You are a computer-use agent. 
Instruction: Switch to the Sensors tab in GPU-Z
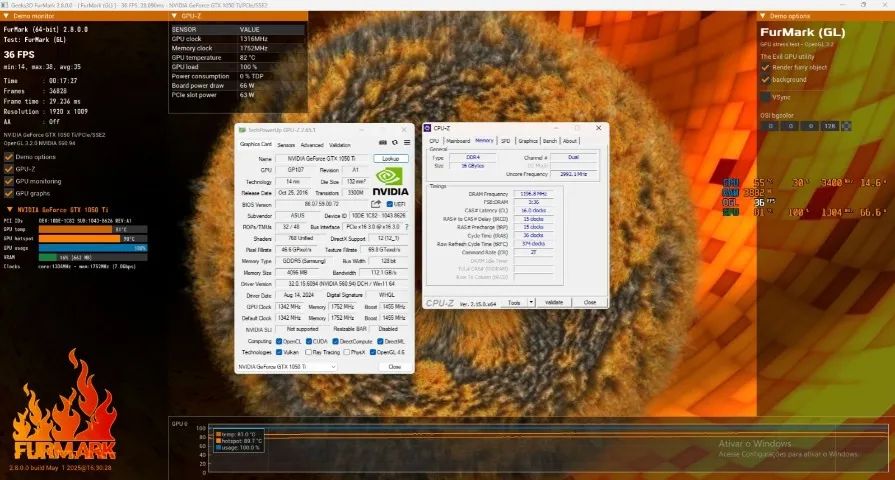(286, 145)
